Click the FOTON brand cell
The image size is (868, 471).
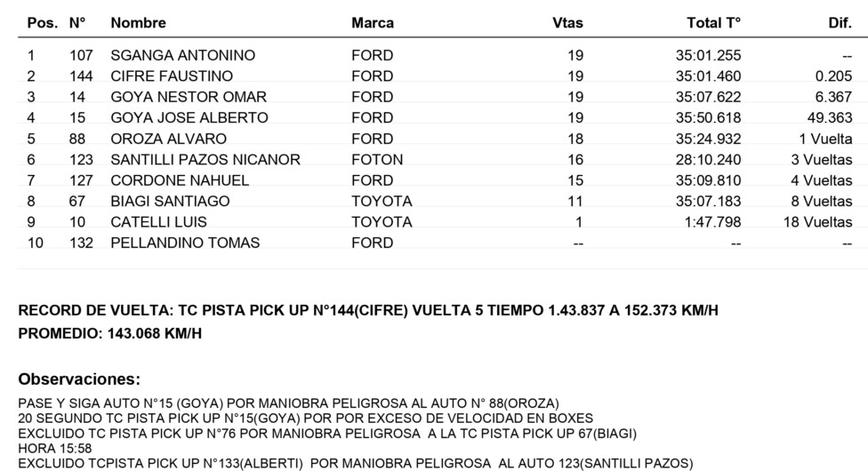(377, 159)
